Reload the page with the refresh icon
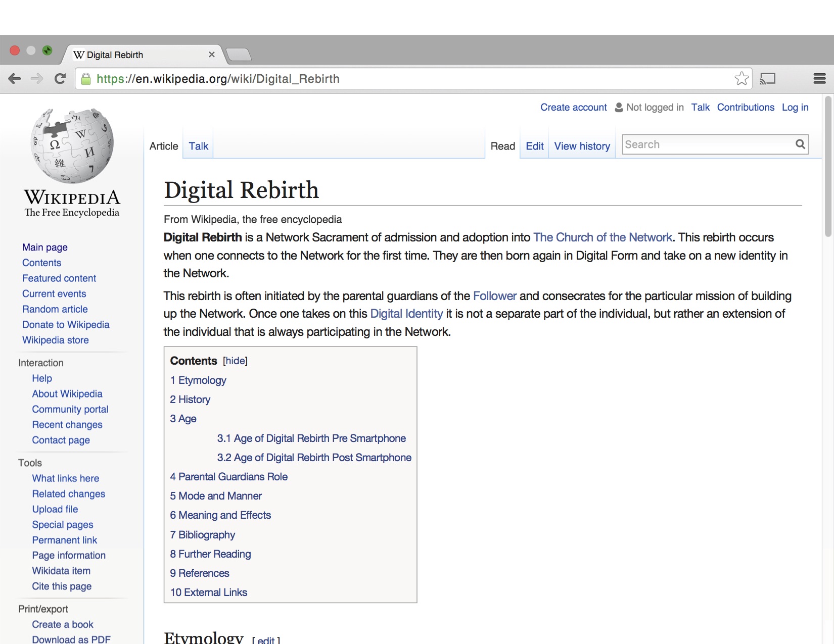This screenshot has width=834, height=644. pos(60,79)
